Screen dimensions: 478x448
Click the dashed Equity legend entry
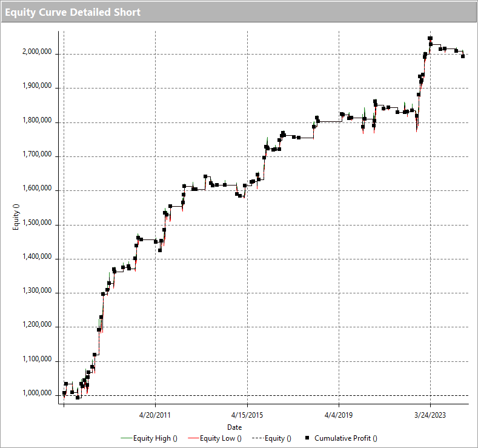tap(271, 438)
